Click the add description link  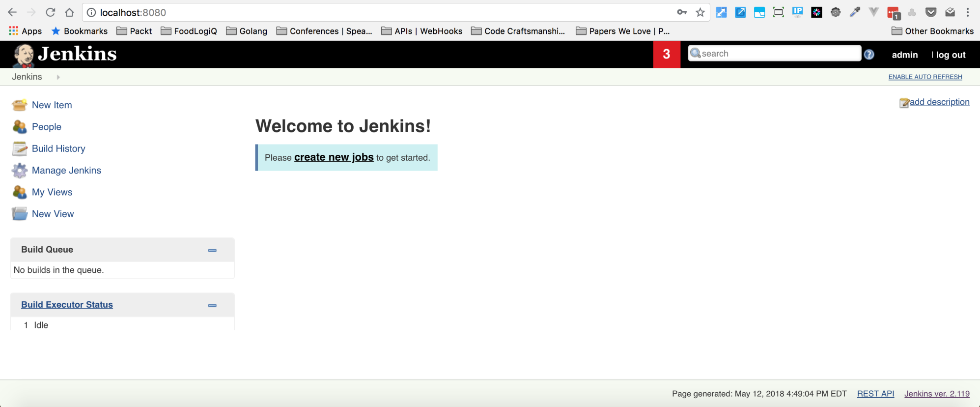point(940,102)
